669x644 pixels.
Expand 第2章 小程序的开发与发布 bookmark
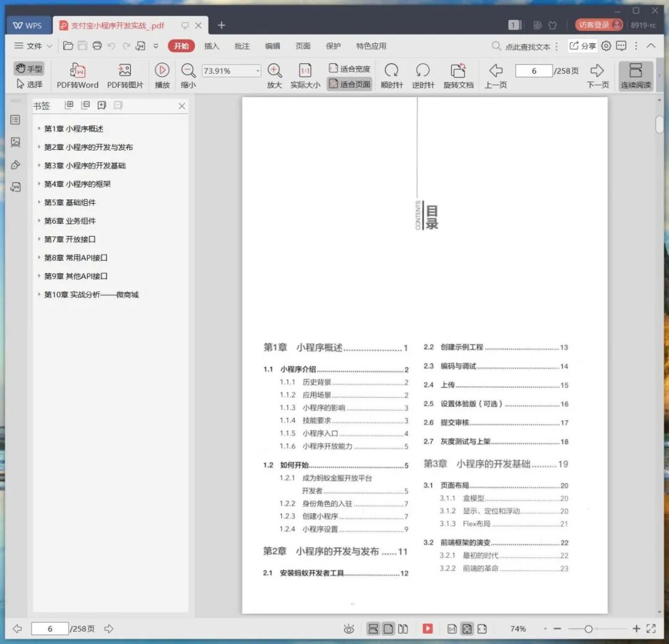coord(39,147)
